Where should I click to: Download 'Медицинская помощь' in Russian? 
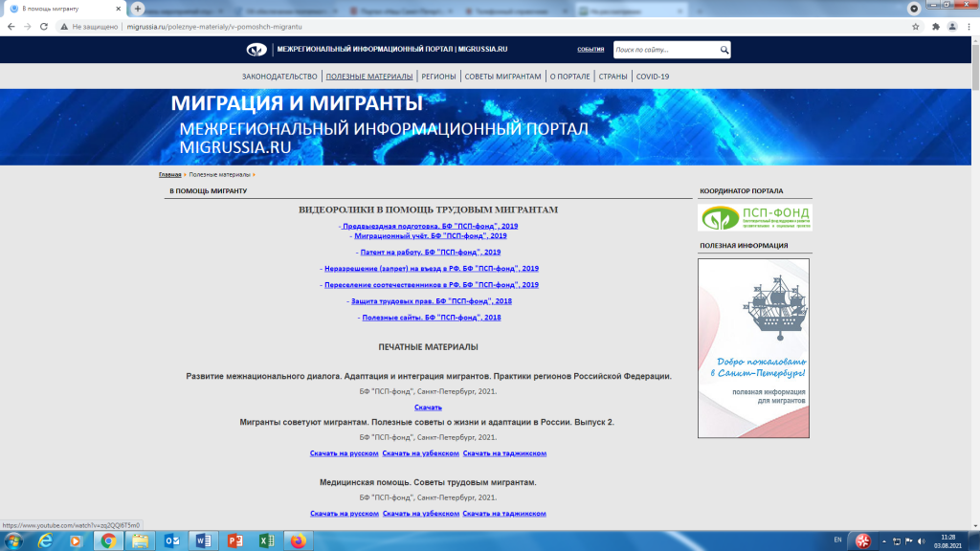tap(345, 514)
